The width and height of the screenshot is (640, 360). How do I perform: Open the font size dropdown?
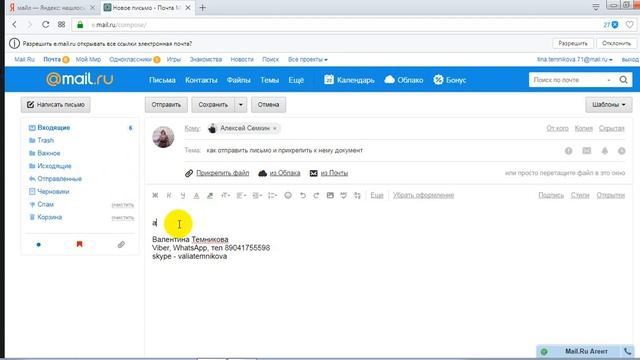point(225,196)
